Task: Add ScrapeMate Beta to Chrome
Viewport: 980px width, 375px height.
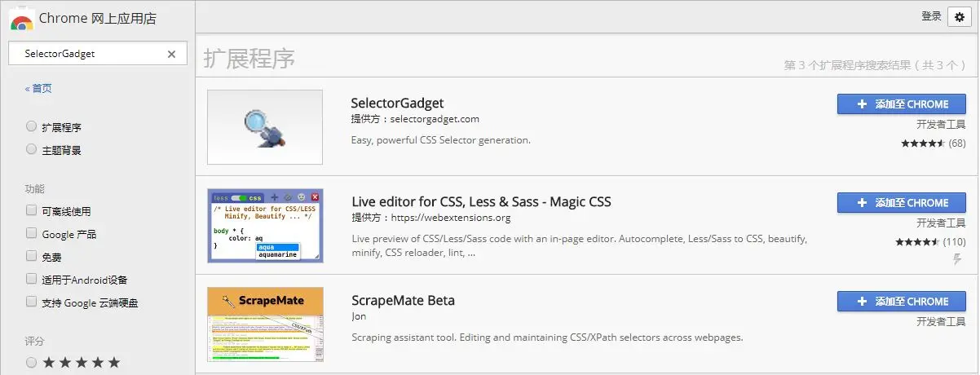Action: (x=901, y=302)
